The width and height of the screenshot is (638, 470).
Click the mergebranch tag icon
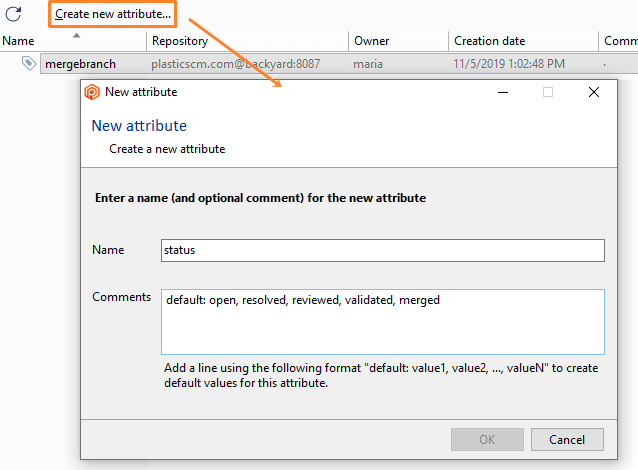pos(29,63)
